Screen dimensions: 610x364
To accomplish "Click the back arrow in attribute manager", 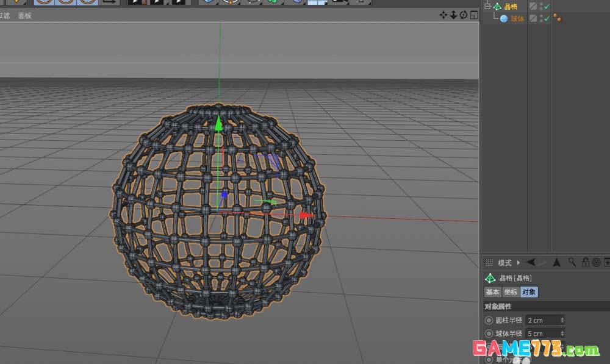I will [531, 263].
